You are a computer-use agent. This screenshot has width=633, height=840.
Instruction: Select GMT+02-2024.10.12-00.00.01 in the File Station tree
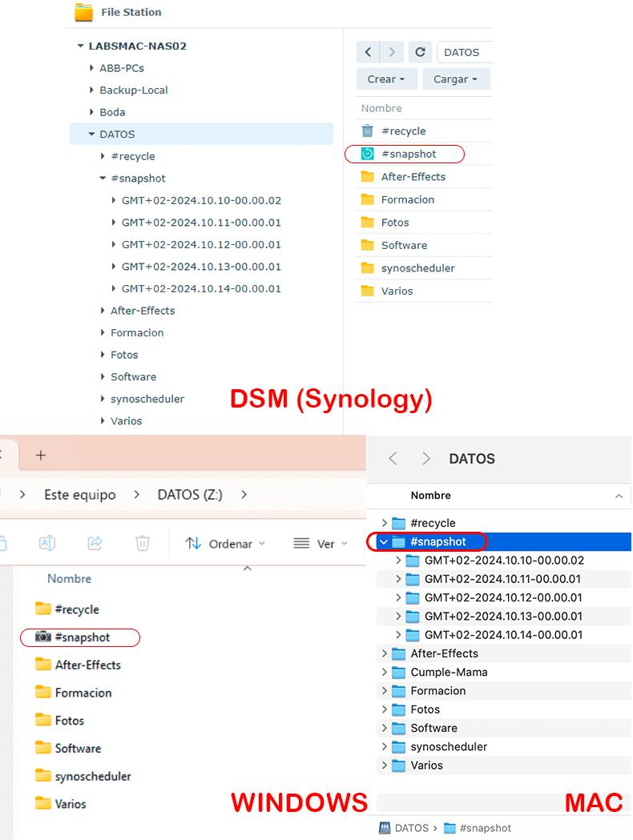200,245
